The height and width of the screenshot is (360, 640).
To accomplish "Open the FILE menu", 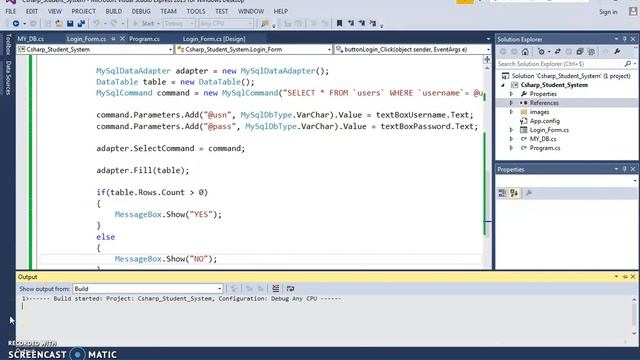I will (11, 11).
